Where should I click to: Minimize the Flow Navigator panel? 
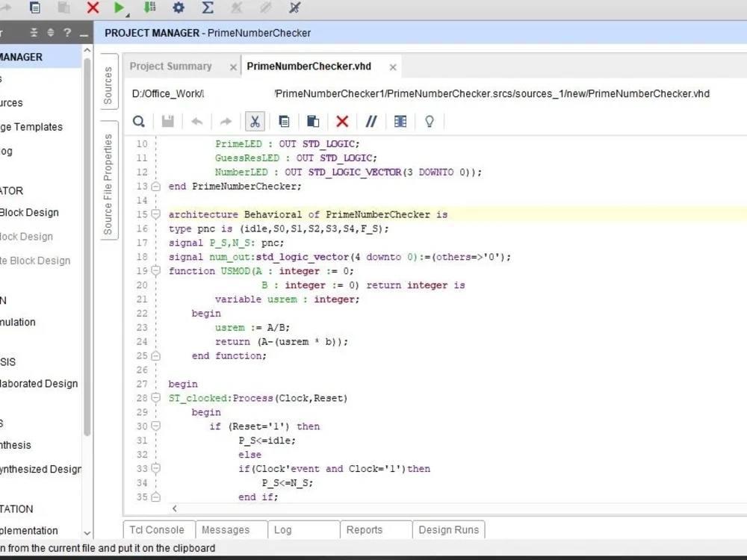84,35
